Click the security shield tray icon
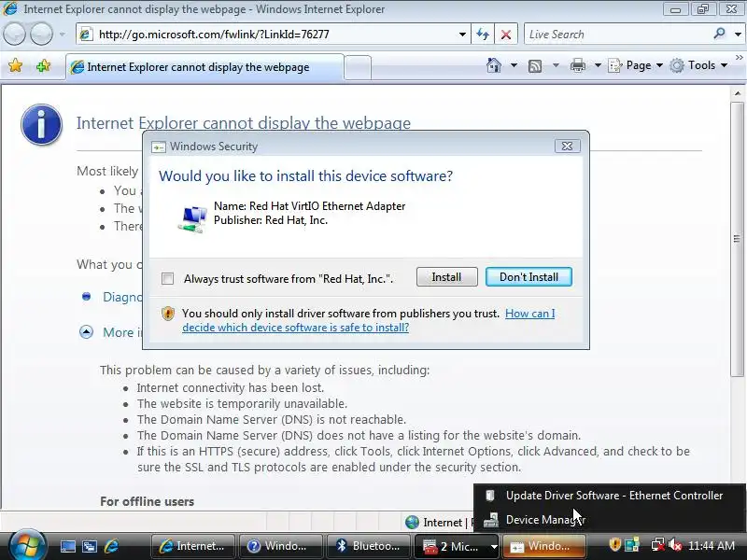This screenshot has width=747, height=560. [x=615, y=545]
